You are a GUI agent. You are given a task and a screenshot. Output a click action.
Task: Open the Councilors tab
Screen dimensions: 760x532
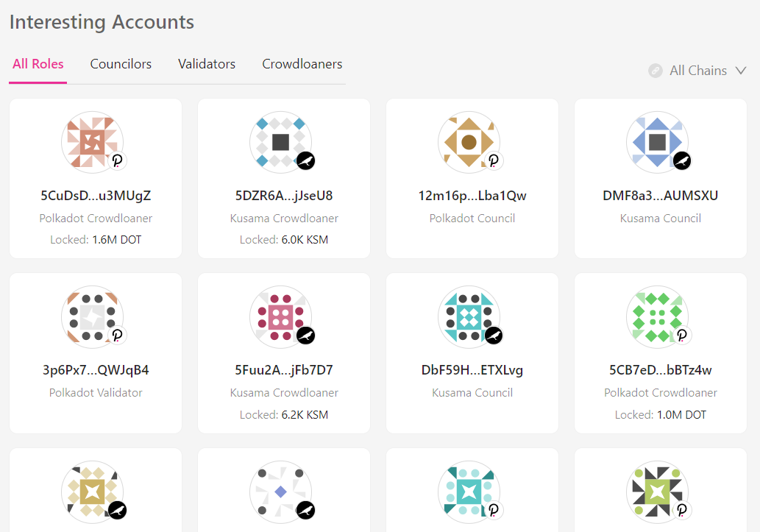click(121, 64)
